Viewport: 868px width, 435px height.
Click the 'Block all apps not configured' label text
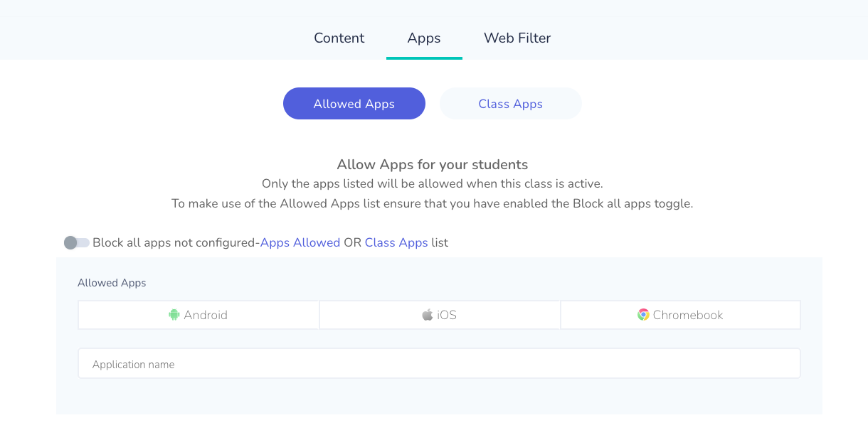coord(174,242)
